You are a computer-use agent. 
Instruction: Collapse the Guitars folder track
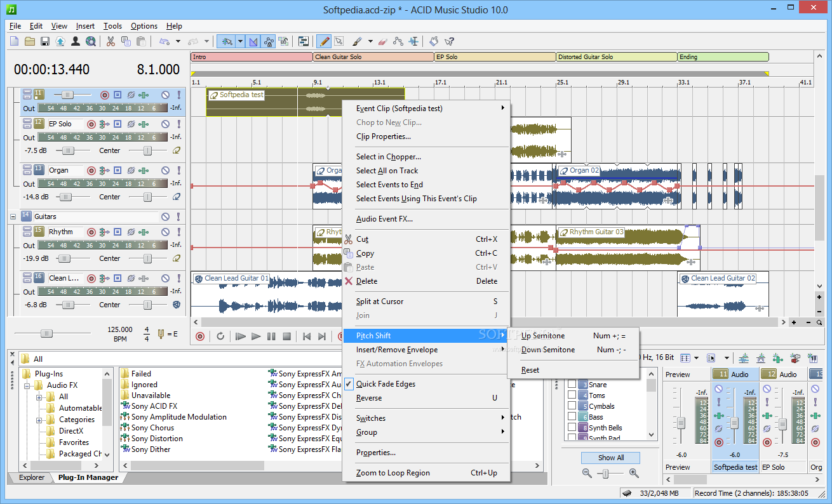click(x=13, y=216)
